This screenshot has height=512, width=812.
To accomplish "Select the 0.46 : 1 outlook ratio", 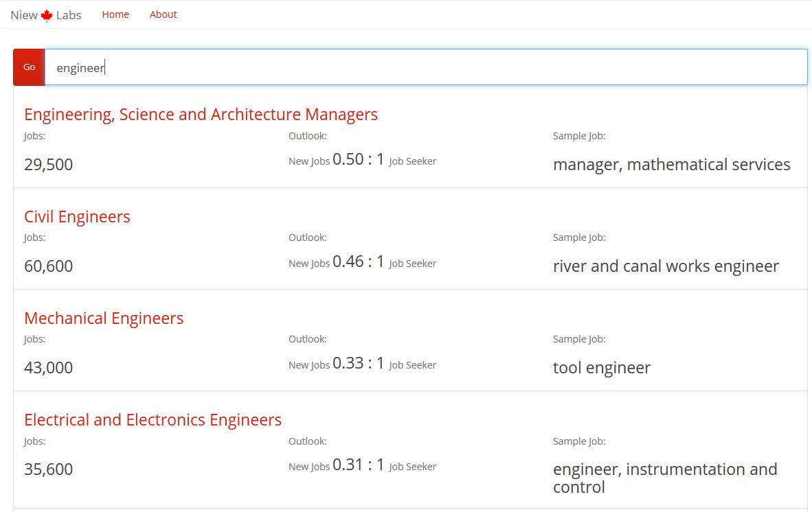I will pos(358,261).
